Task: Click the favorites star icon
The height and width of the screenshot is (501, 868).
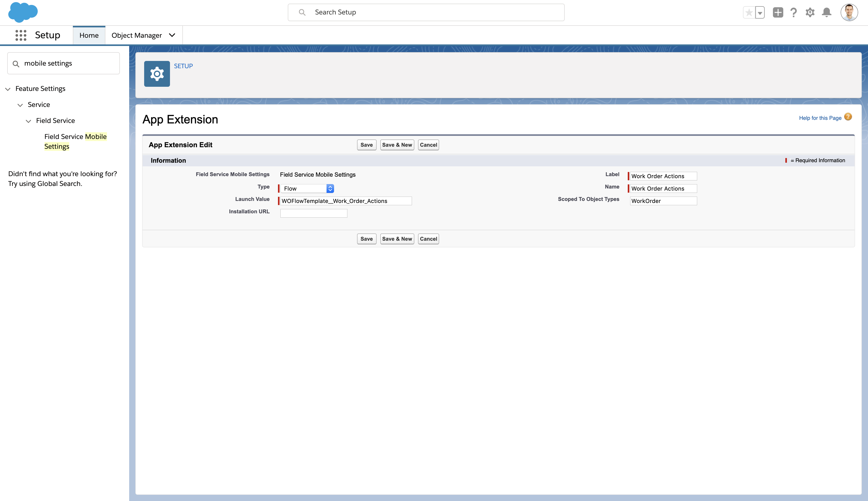Action: click(749, 12)
